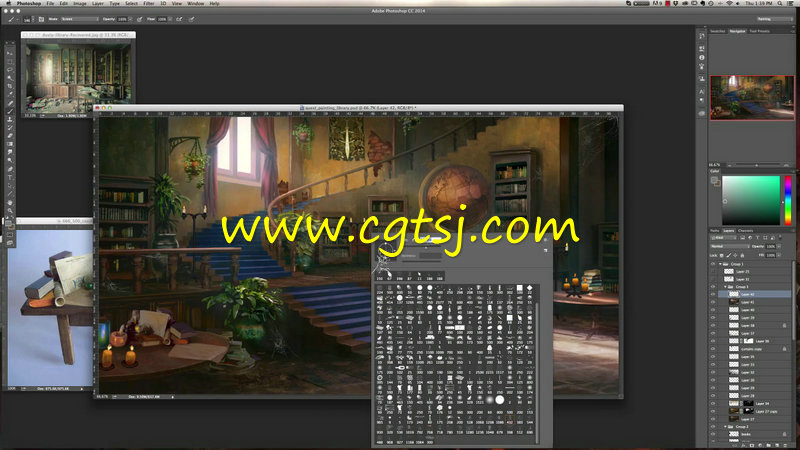This screenshot has height=450, width=800.
Task: Select the Quick Selection tool
Action: pos(10,78)
